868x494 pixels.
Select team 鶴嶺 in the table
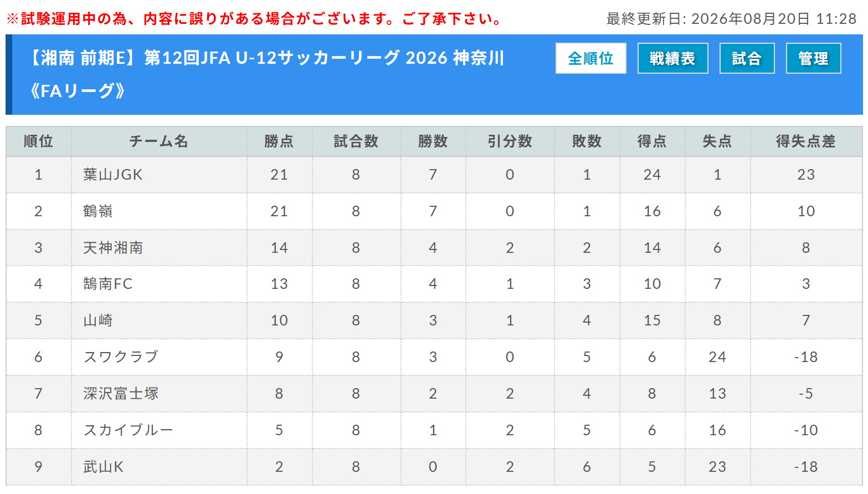98,211
